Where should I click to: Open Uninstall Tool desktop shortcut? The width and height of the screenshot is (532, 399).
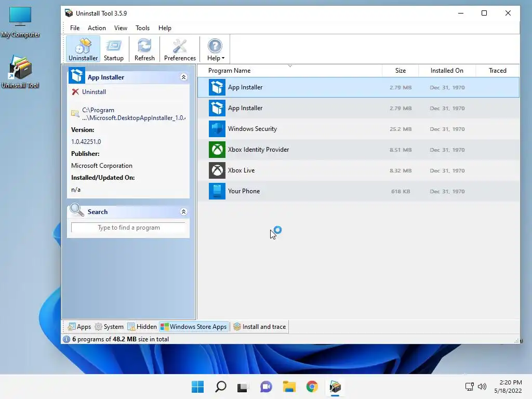point(20,72)
